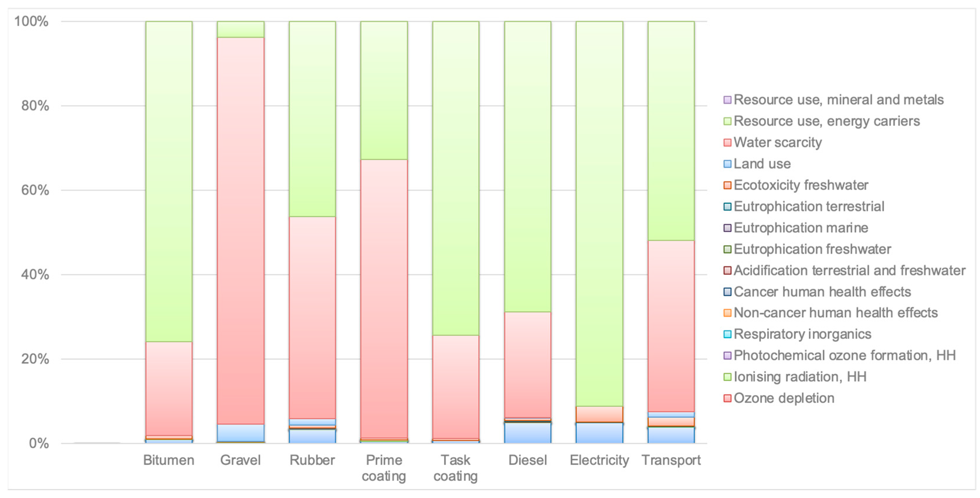980x498 pixels.
Task: Select the Ozone depletion legend marker
Action: 727,398
